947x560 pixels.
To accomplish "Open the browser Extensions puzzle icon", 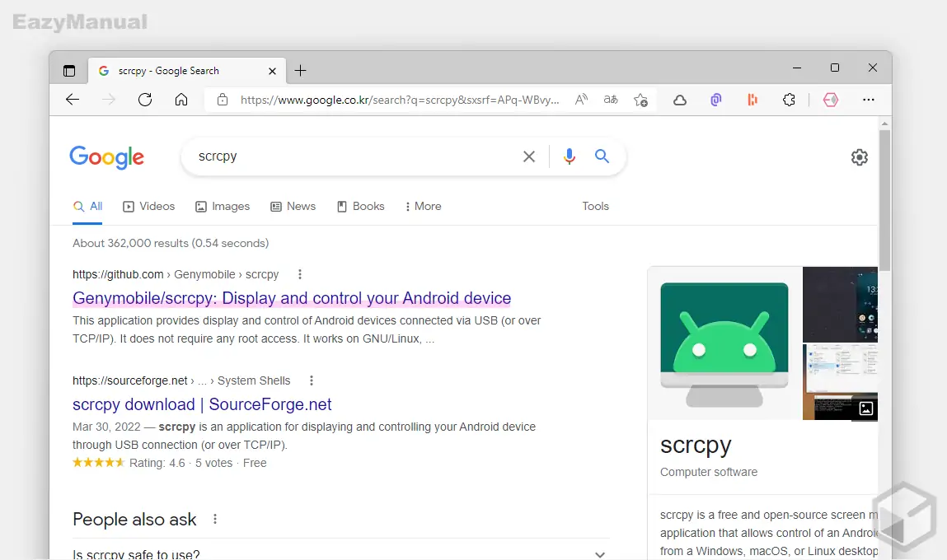I will click(x=789, y=100).
